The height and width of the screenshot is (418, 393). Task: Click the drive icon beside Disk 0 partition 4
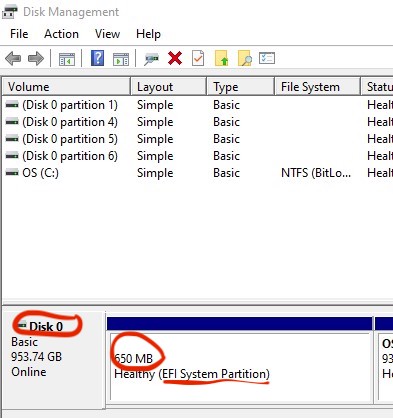point(12,122)
